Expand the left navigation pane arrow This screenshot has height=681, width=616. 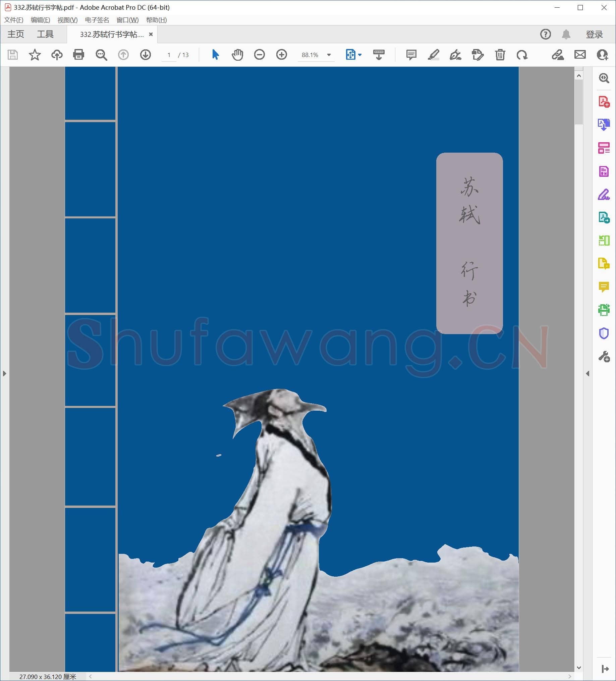pos(4,373)
